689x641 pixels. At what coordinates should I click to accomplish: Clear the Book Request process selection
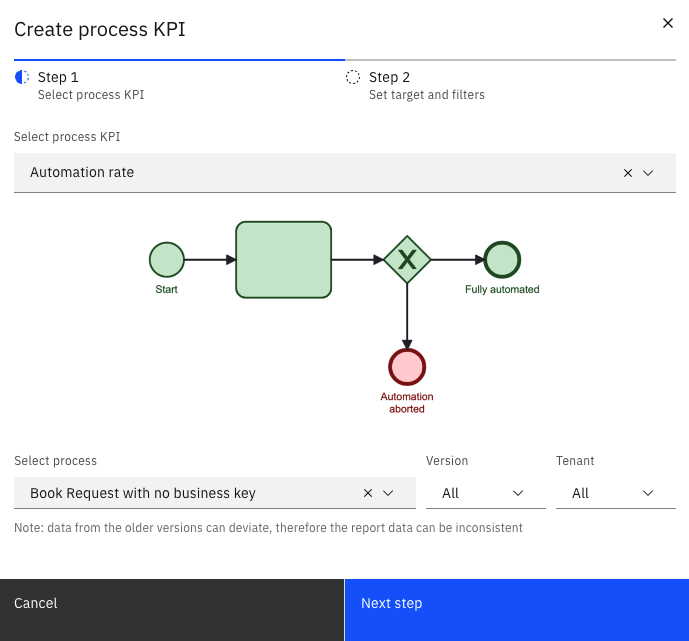(367, 493)
